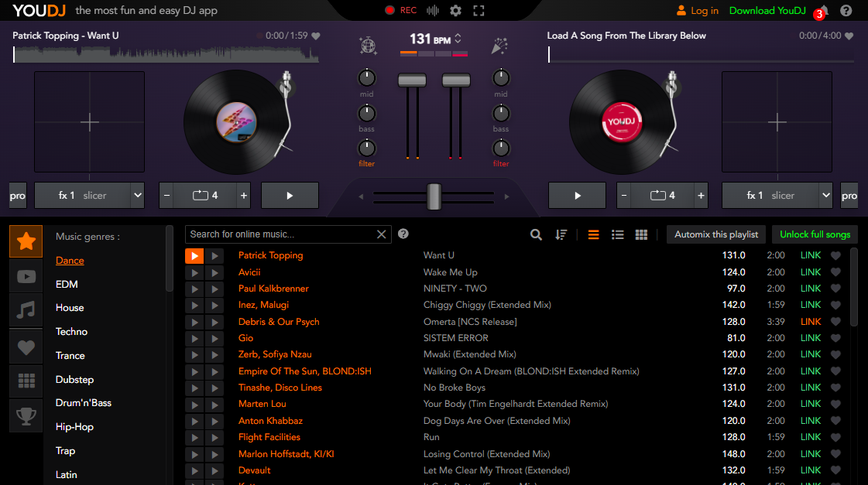868x485 pixels.
Task: Expand right deck fx 1 slicer dropdown
Action: tap(825, 196)
